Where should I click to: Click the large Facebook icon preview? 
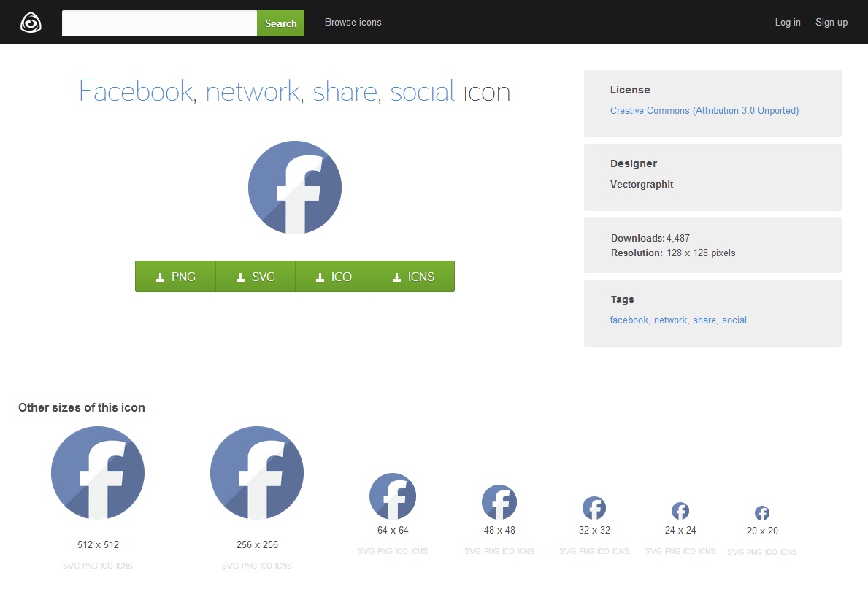tap(294, 187)
